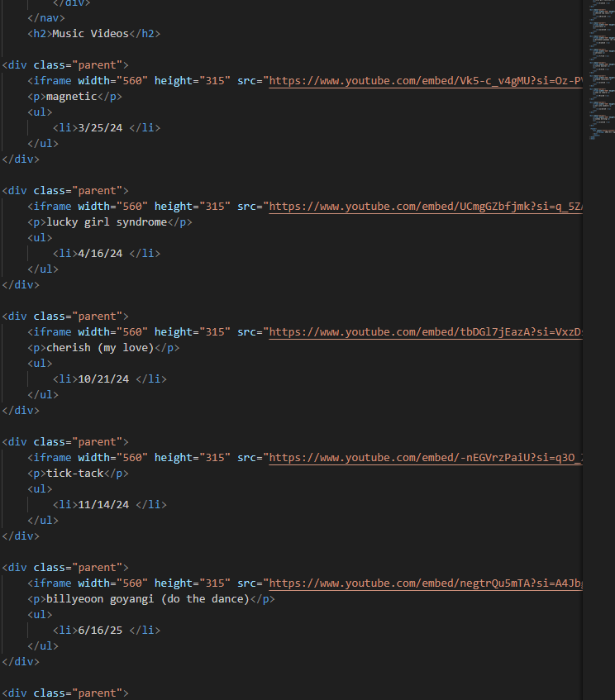This screenshot has width=615, height=700.
Task: Click the YouTube embed URL containing UCmgGZbfjmk
Action: tap(426, 207)
